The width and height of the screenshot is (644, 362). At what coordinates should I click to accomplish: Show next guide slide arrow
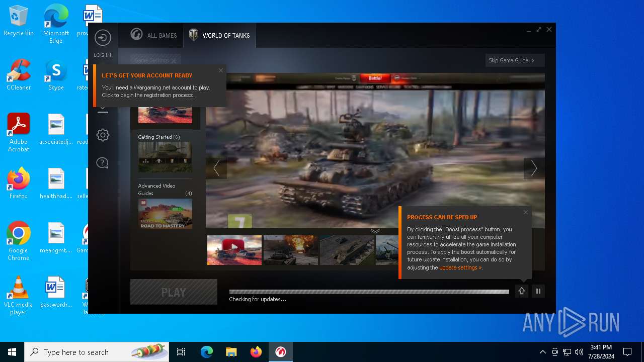[x=534, y=168]
